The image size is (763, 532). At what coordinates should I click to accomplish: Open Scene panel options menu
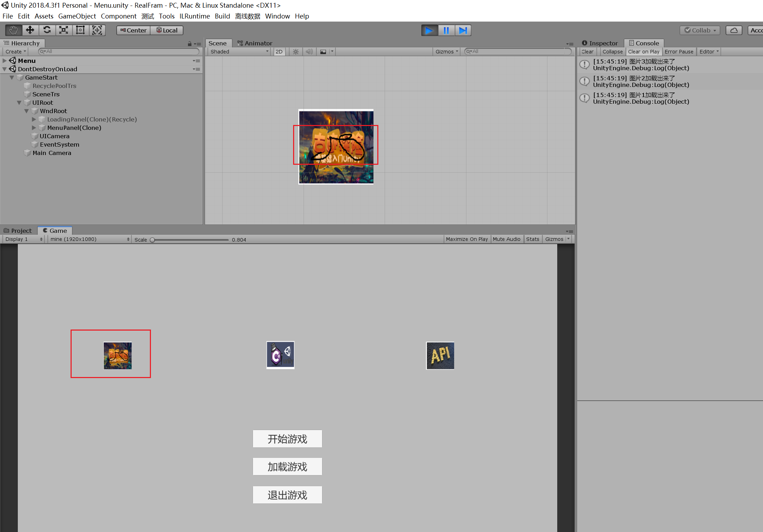(570, 44)
